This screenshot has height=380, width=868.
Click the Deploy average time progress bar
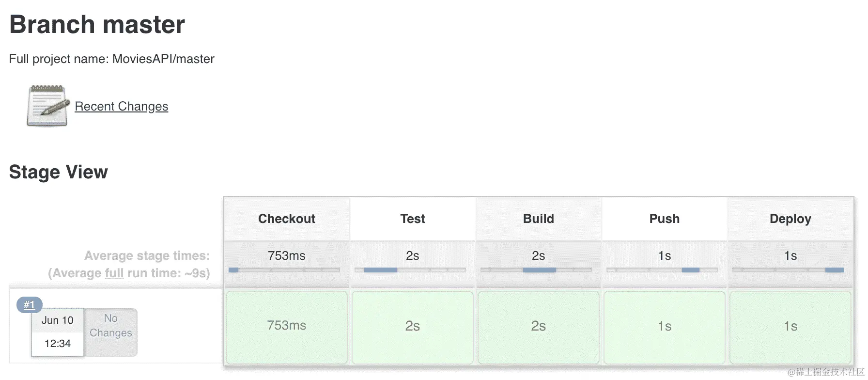pyautogui.click(x=788, y=270)
